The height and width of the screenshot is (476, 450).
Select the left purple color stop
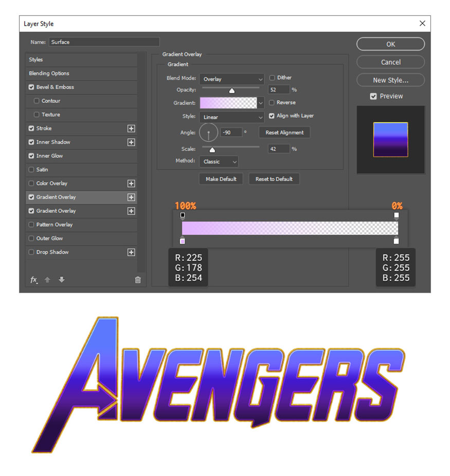pos(183,241)
